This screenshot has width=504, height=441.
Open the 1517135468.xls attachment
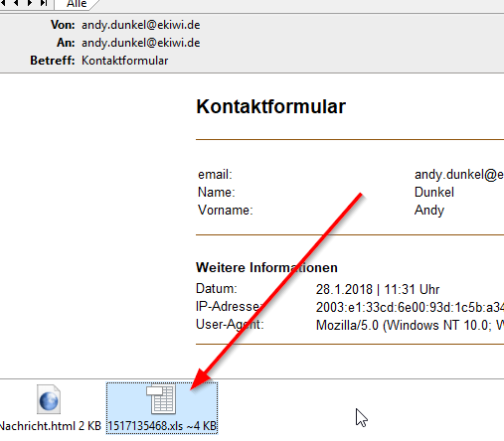[x=162, y=408]
